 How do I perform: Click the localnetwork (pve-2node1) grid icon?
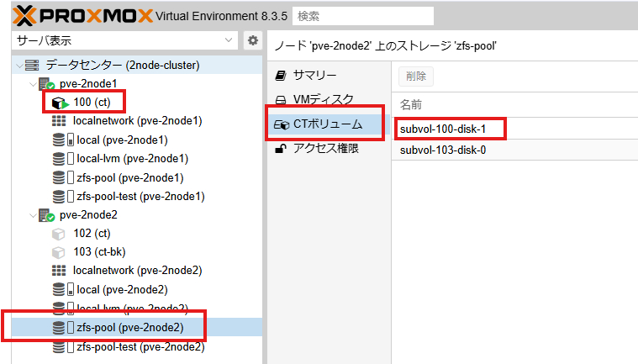click(59, 121)
